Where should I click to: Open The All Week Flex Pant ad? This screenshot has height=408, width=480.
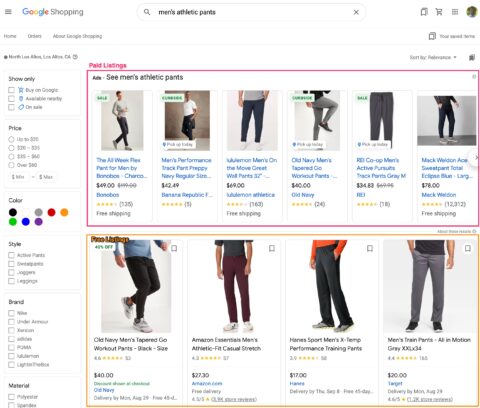[122, 168]
